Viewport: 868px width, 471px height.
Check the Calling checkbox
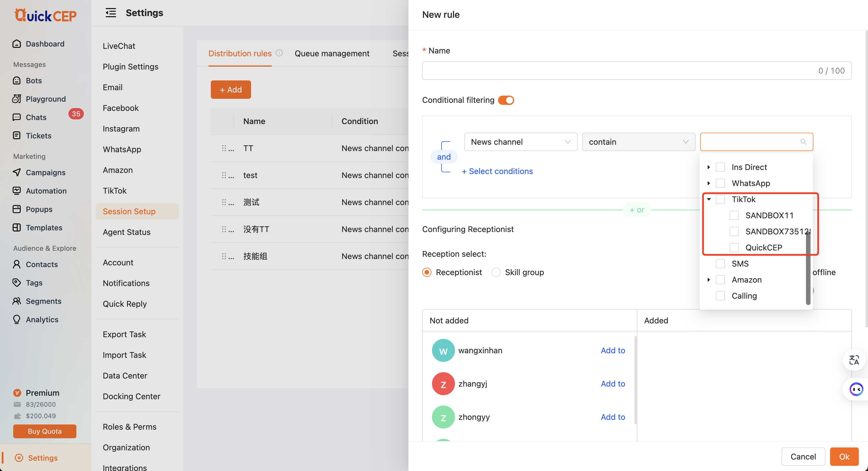click(720, 296)
